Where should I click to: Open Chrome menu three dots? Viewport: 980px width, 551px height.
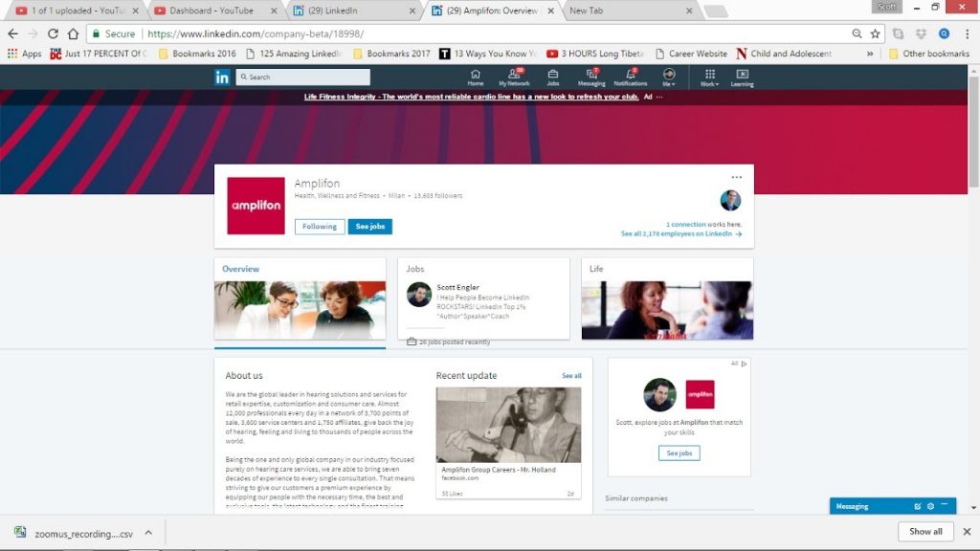point(968,33)
